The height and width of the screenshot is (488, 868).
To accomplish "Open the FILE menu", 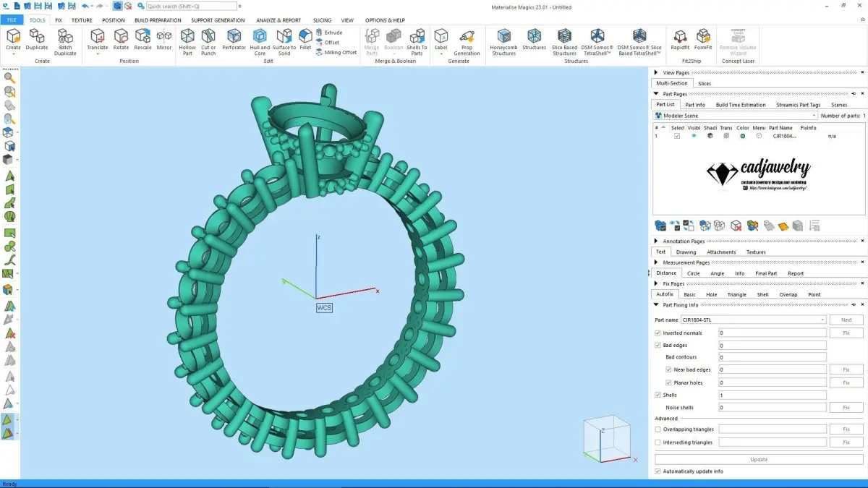I will point(12,20).
